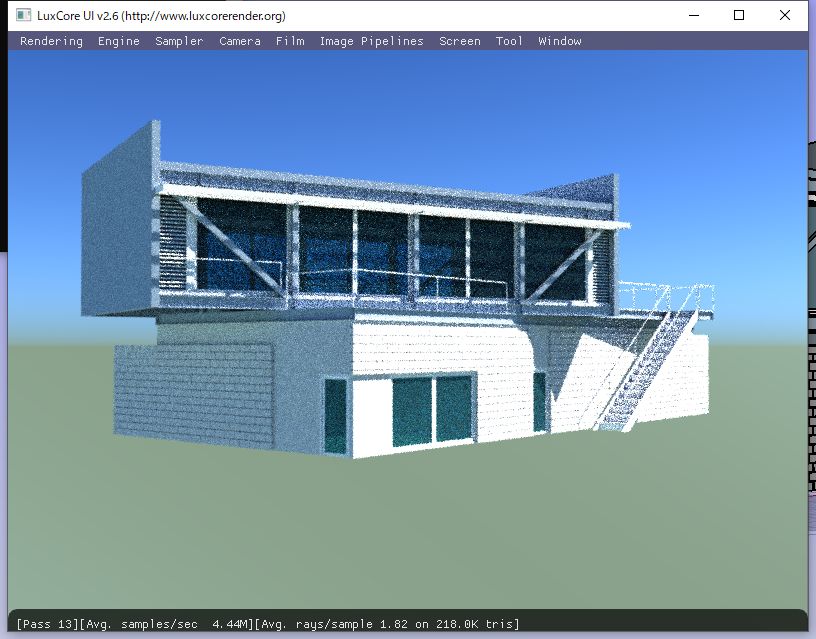Open the Window menu
This screenshot has width=816, height=639.
[x=559, y=41]
